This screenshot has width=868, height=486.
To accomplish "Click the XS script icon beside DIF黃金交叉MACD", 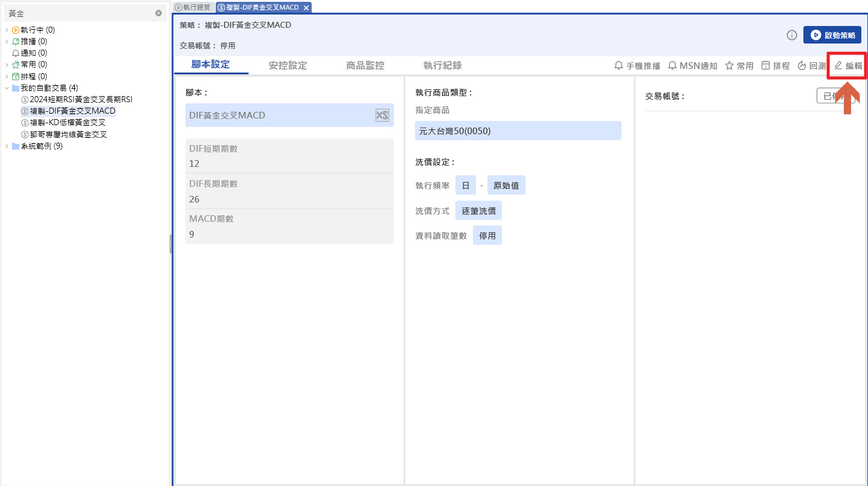I will coord(382,115).
